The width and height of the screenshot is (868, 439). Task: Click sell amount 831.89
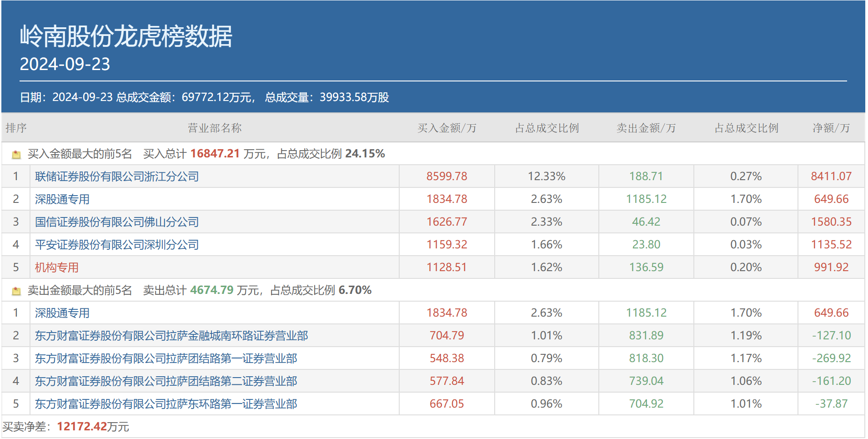click(646, 336)
